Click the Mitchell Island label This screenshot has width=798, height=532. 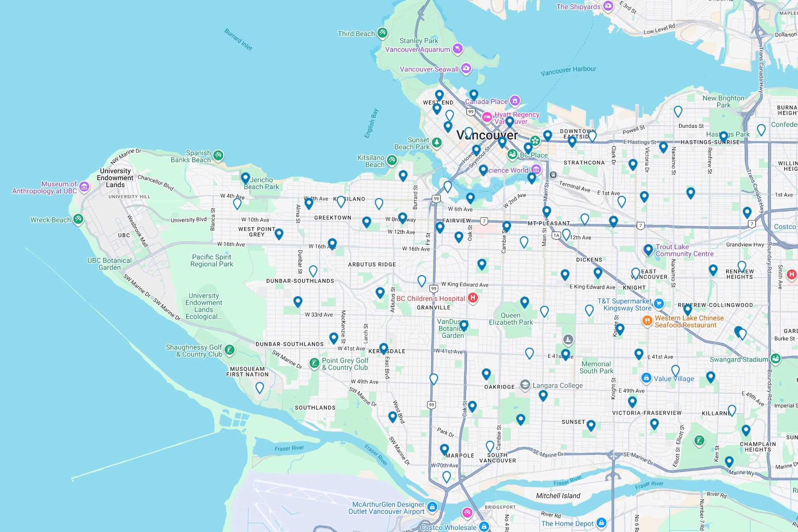click(x=558, y=496)
